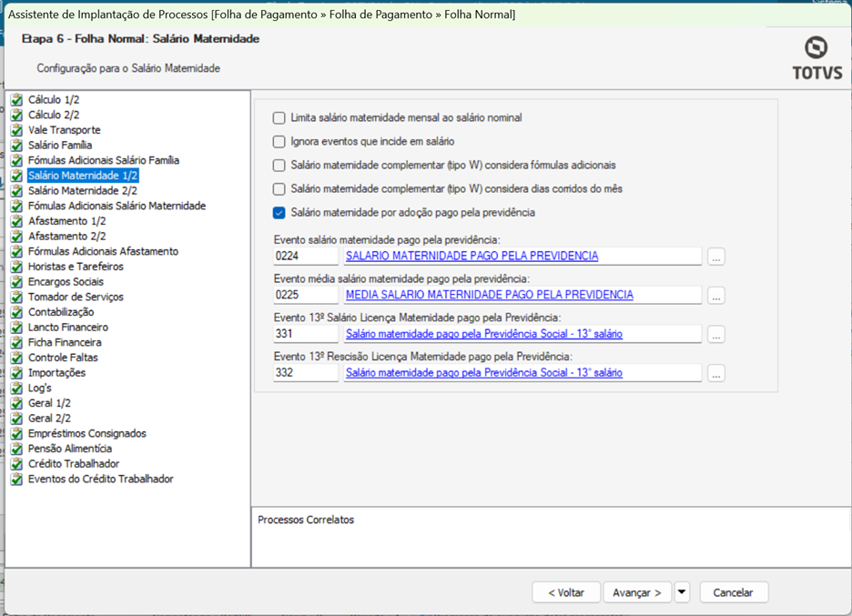Select Horistas e Tarefeiros in the step list
The image size is (852, 616).
(x=76, y=267)
